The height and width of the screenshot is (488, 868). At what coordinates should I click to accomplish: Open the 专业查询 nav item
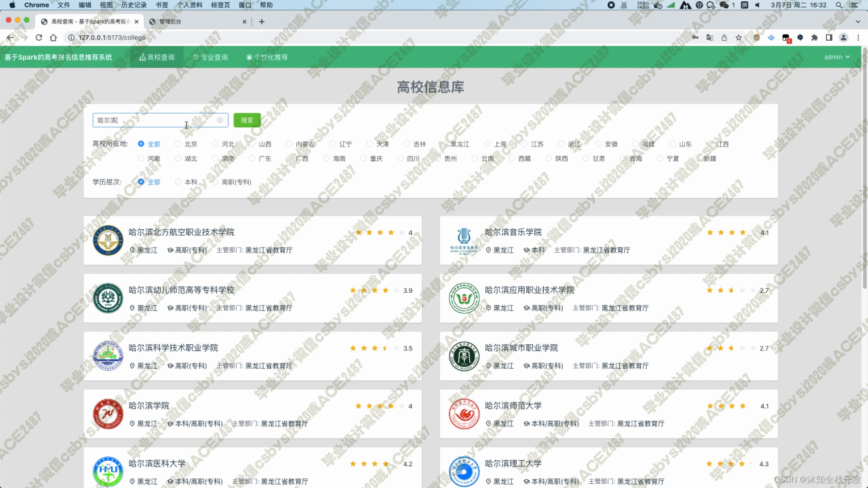[210, 58]
